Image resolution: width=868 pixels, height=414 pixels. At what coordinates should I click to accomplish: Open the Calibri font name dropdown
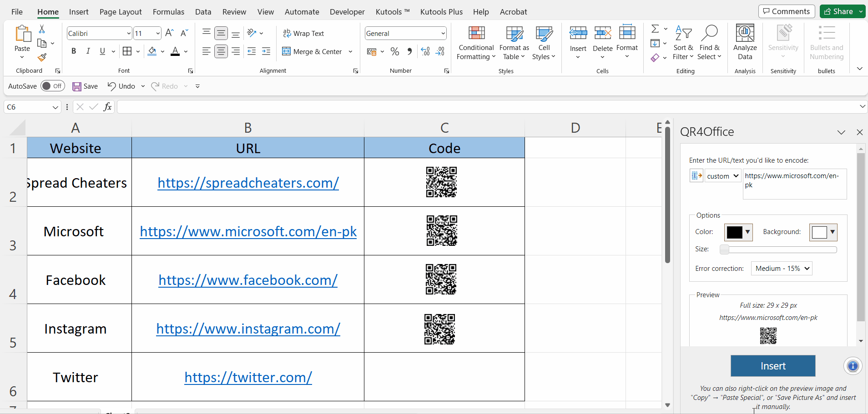(x=129, y=33)
